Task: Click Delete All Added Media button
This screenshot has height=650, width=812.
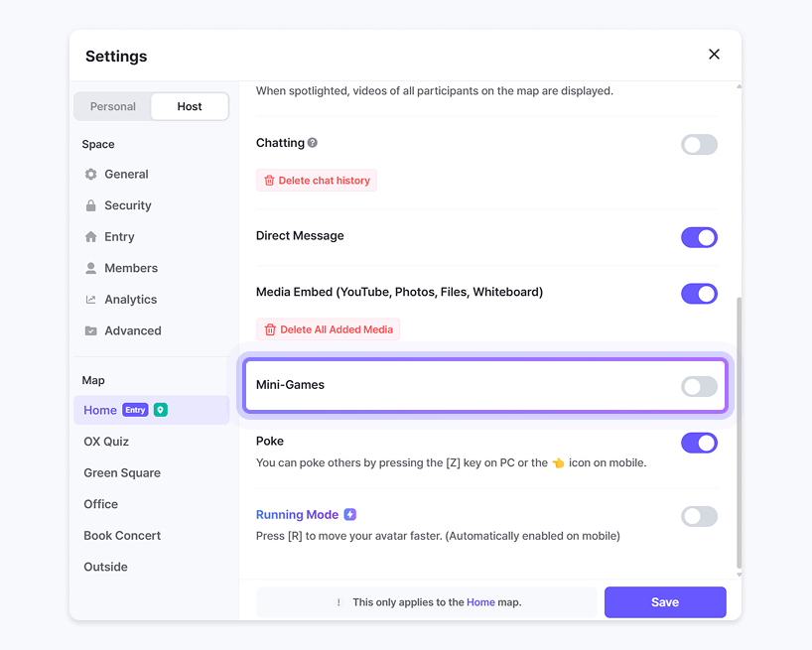Action: pyautogui.click(x=328, y=329)
